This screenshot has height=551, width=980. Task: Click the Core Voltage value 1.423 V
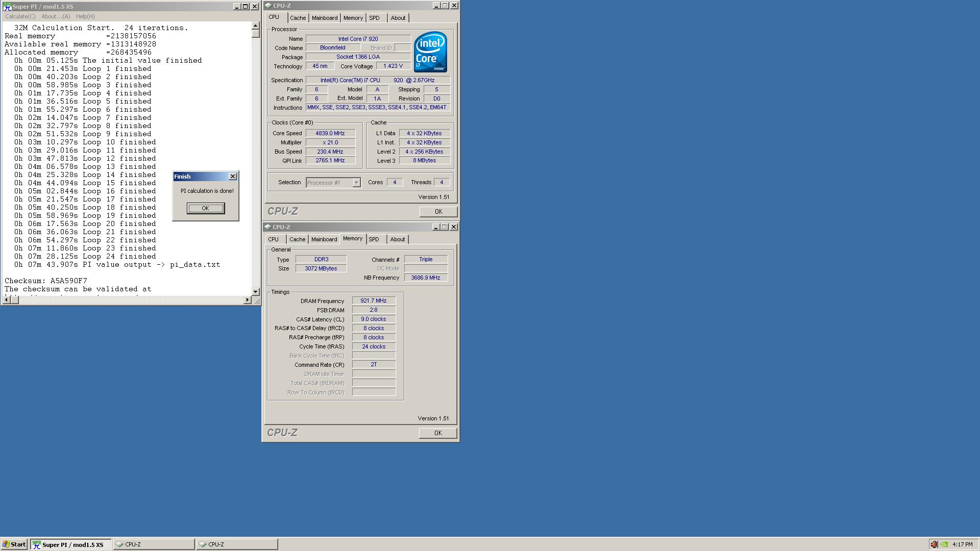click(x=394, y=66)
